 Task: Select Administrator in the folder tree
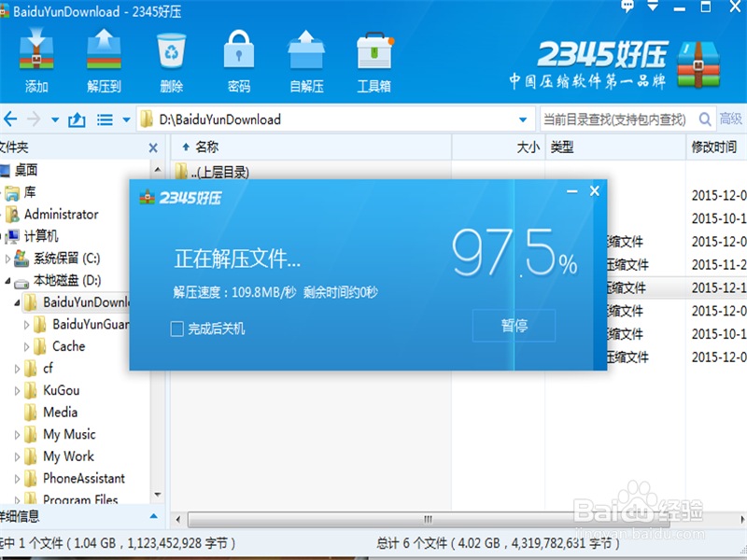[x=61, y=215]
